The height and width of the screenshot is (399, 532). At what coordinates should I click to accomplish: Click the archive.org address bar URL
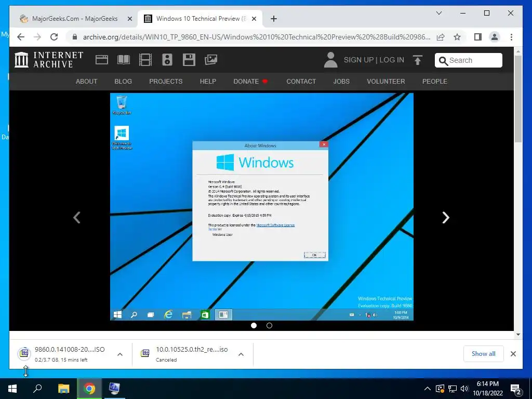[x=257, y=37]
